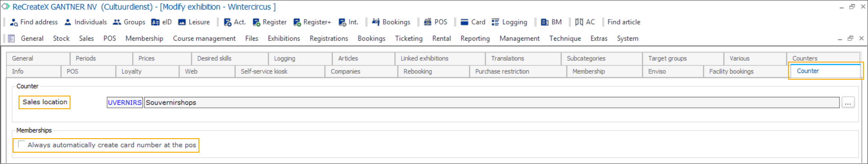Switch to the Logging tab
Screen dimensions: 868x164
[300, 58]
